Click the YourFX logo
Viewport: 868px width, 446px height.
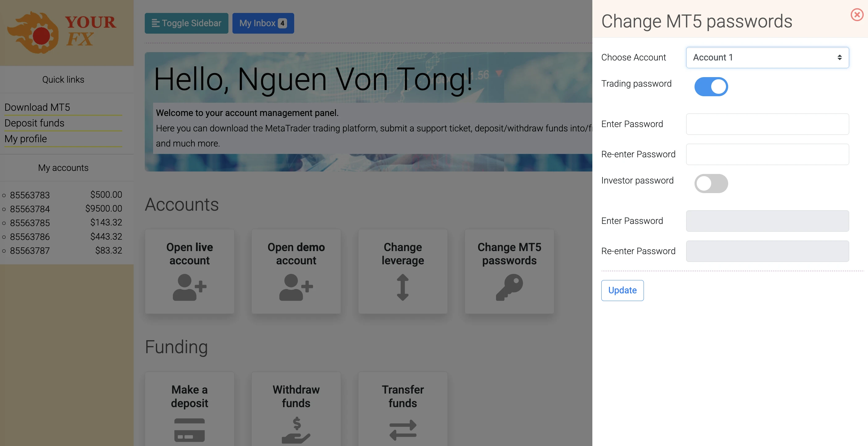coord(62,33)
